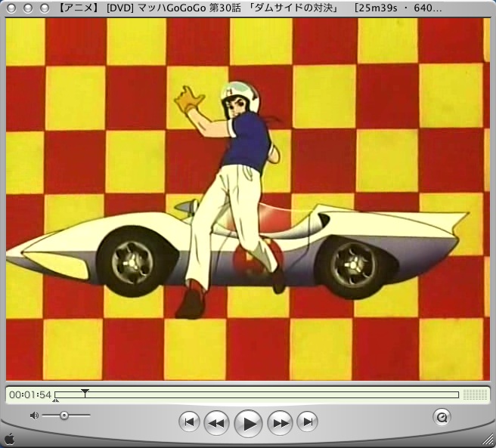Click the playhead marker on the timeline
Screen dimensions: 496x448
(x=85, y=393)
